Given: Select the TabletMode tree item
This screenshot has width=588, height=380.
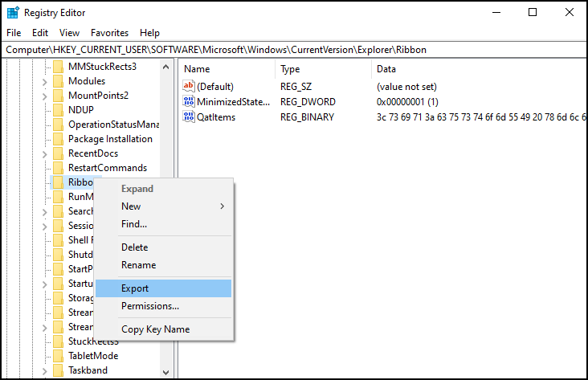Looking at the screenshot, I should [93, 356].
